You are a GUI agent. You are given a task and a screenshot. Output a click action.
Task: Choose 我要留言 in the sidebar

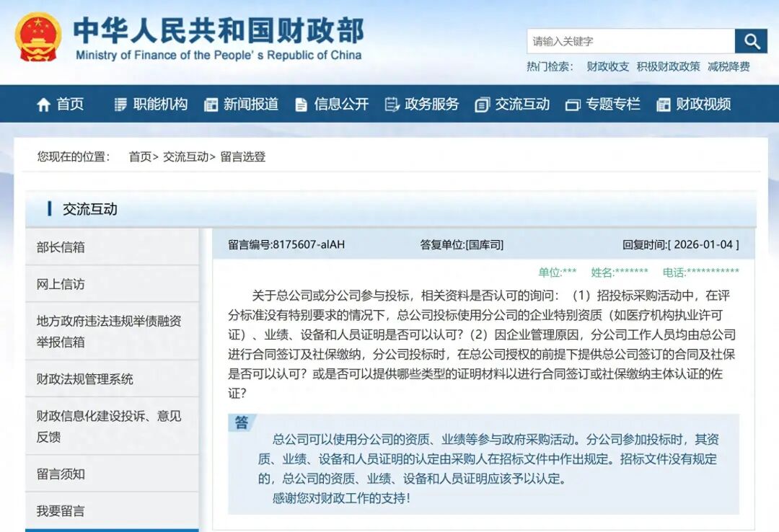[x=61, y=510]
